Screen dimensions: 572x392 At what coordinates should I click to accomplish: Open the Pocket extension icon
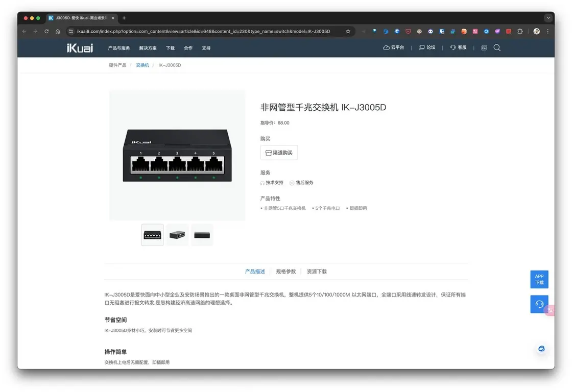(408, 31)
